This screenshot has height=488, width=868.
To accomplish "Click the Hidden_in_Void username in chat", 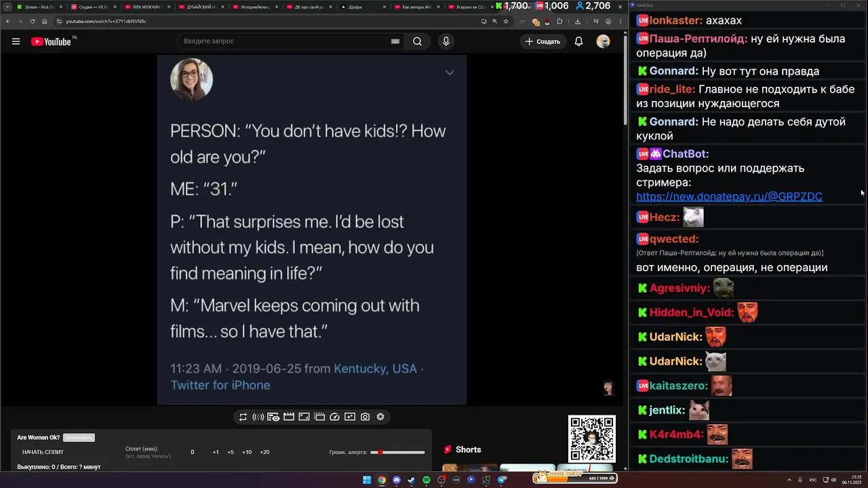I will point(692,312).
